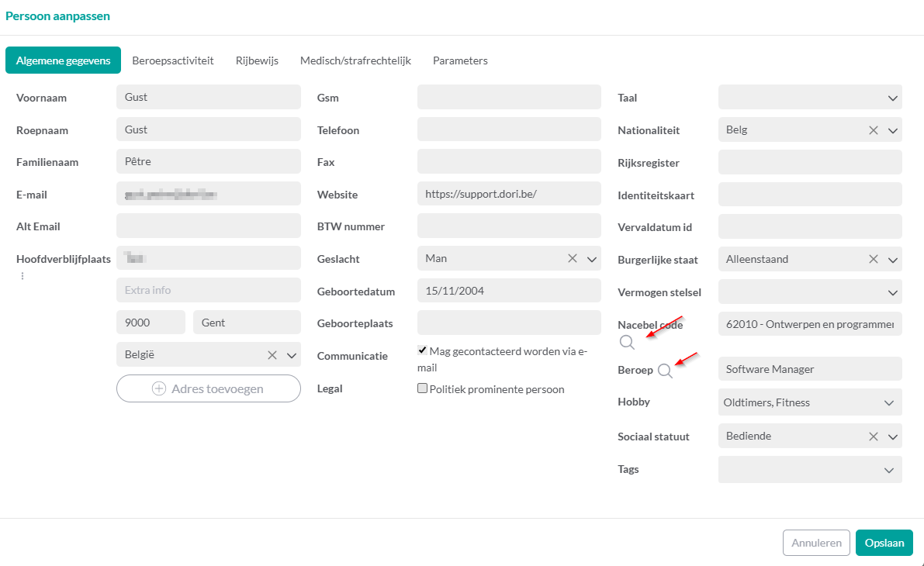
Task: Open the Vermogen stelsel dropdown
Action: coord(892,292)
